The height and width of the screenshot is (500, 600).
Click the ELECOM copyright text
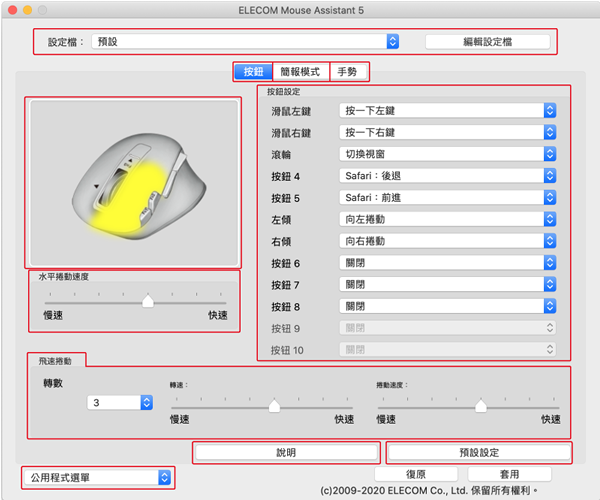tap(429, 490)
